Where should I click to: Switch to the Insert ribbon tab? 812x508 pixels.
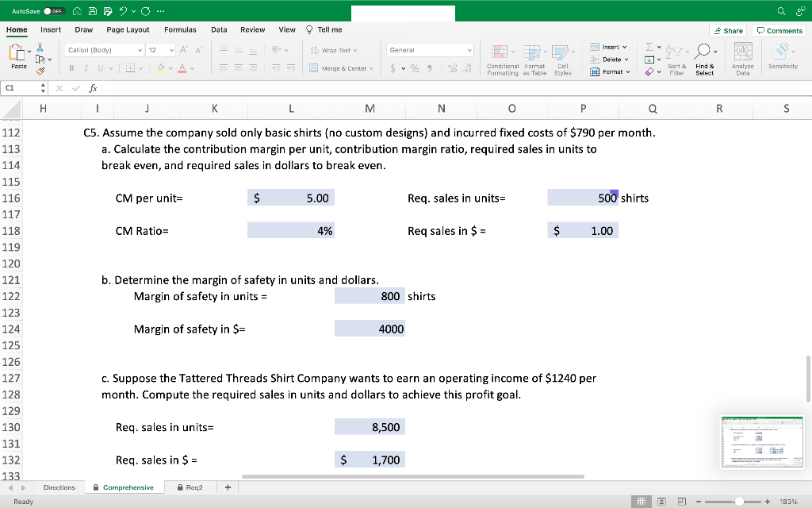51,29
